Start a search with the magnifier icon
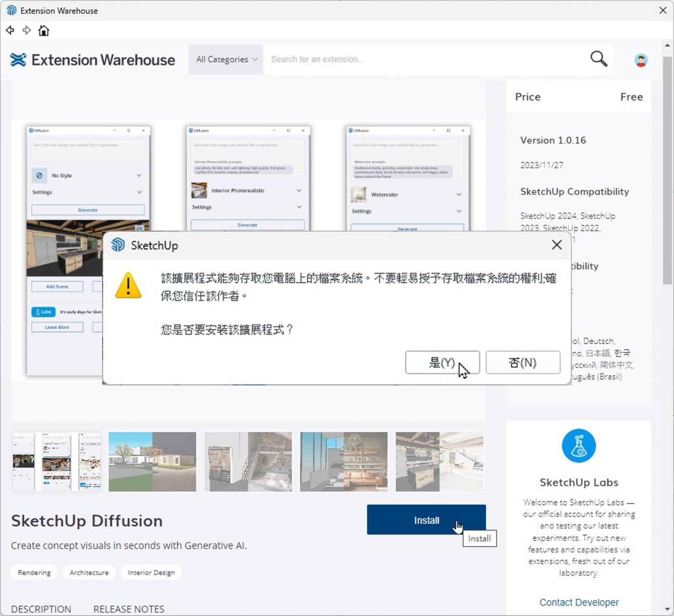This screenshot has width=674, height=616. (598, 59)
